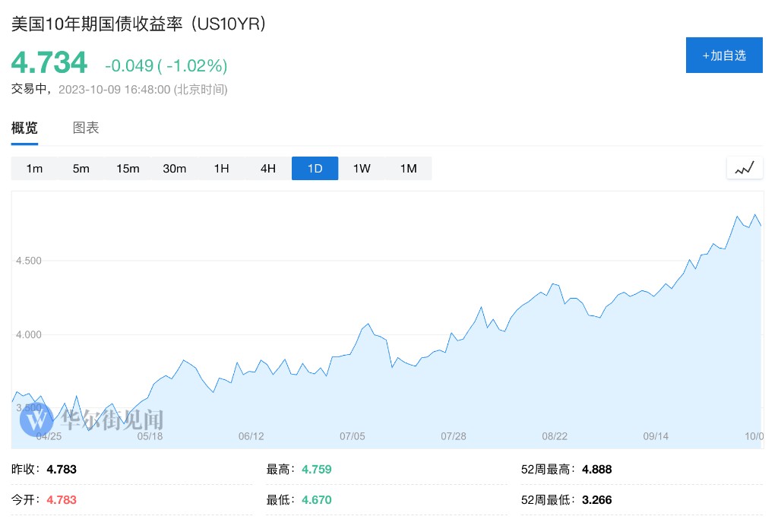This screenshot has height=532, width=778.
Task: Choose the 1H timeframe
Action: 221,169
